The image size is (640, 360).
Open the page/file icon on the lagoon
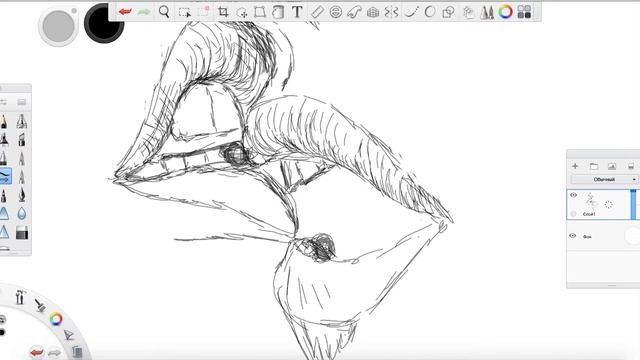point(77,351)
